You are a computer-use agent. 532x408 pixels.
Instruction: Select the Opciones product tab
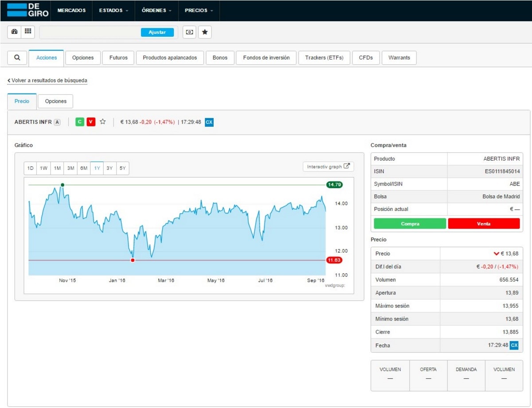tap(83, 58)
